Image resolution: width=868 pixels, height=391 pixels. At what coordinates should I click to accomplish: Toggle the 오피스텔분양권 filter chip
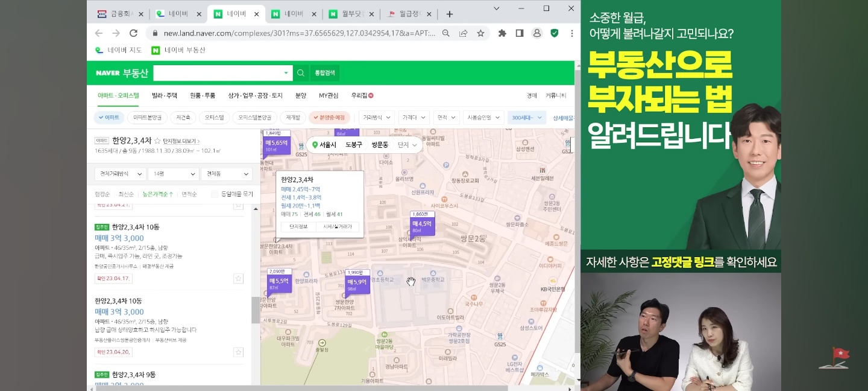pyautogui.click(x=254, y=118)
